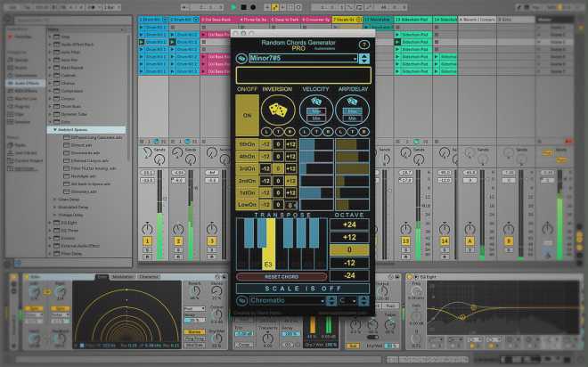Open the Minor7#5 chord type dropdown
The image size is (588, 367).
[x=303, y=58]
